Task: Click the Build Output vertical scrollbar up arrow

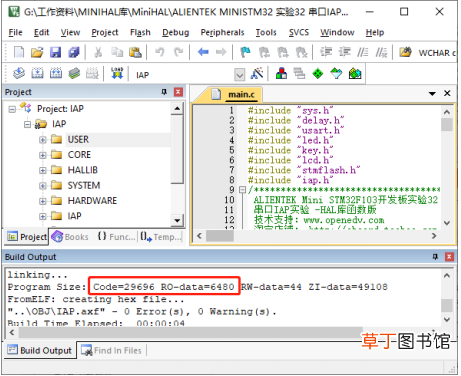Action: [x=447, y=275]
